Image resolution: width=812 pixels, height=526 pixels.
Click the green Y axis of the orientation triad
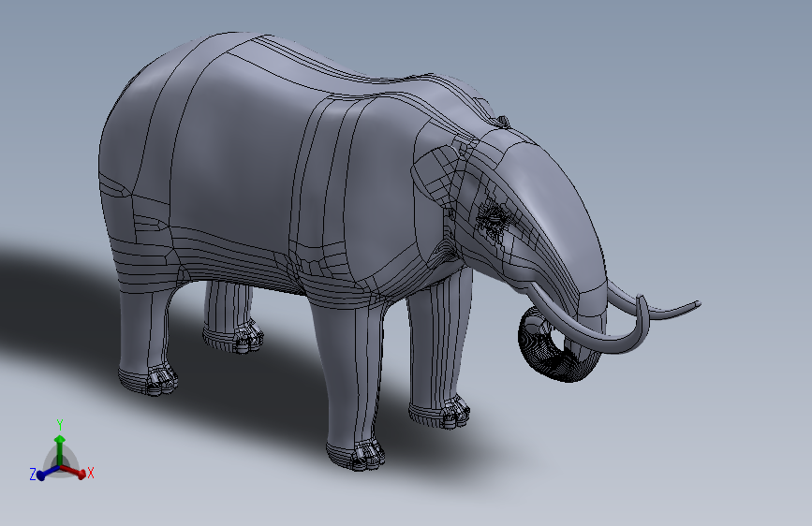pyautogui.click(x=60, y=449)
